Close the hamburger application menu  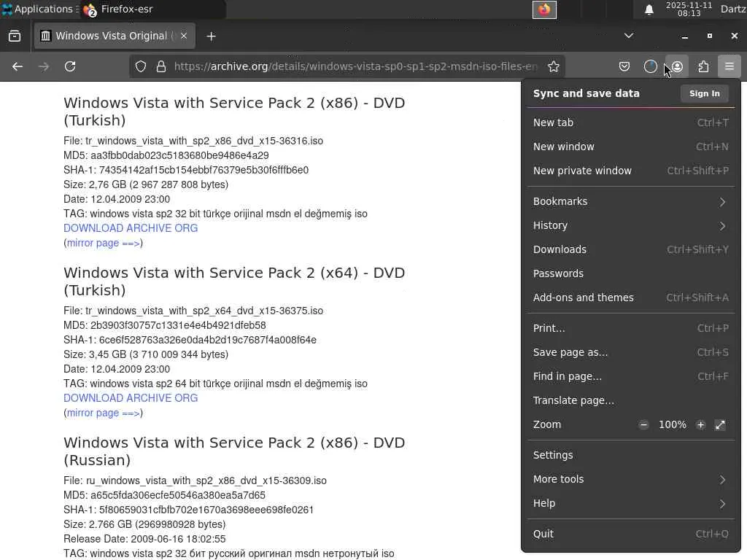[x=729, y=66]
